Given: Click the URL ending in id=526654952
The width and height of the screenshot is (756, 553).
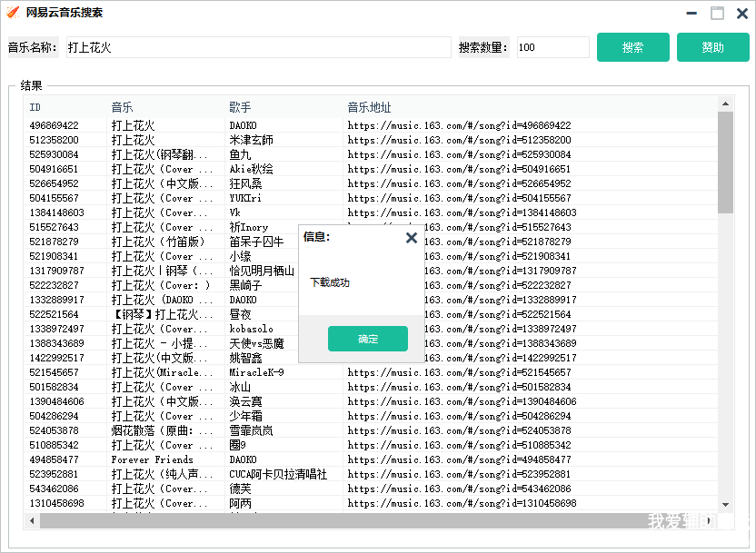Looking at the screenshot, I should click(x=460, y=183).
